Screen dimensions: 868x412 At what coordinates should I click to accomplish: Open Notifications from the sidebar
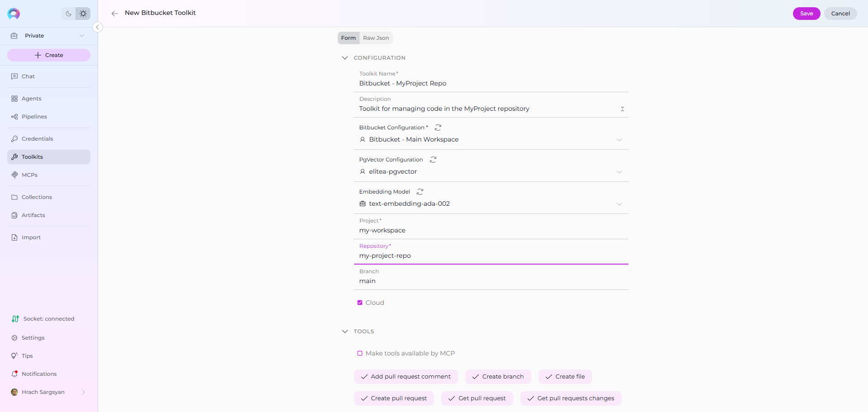pos(39,374)
